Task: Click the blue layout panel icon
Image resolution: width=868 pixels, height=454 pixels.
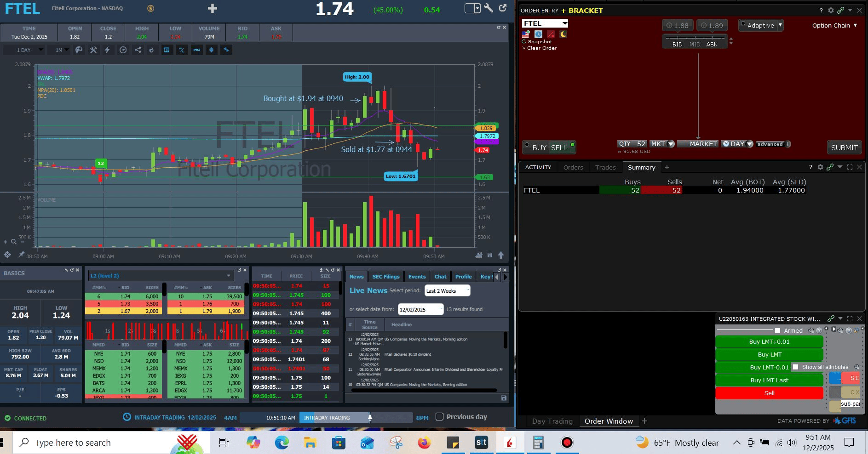Action: tap(167, 50)
